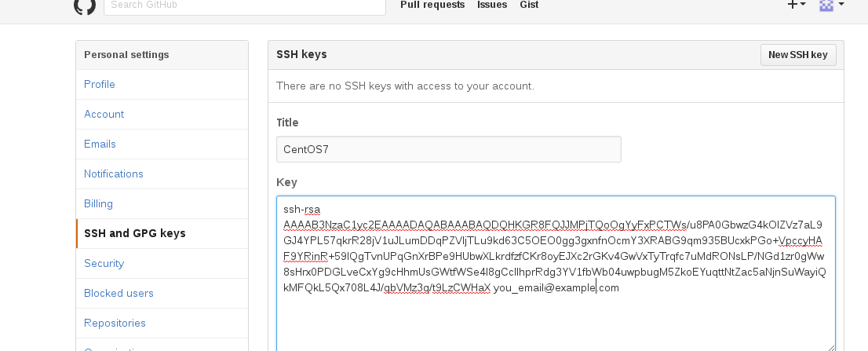Focus the Search GitHub field
Image resolution: width=868 pixels, height=351 pixels.
(245, 5)
